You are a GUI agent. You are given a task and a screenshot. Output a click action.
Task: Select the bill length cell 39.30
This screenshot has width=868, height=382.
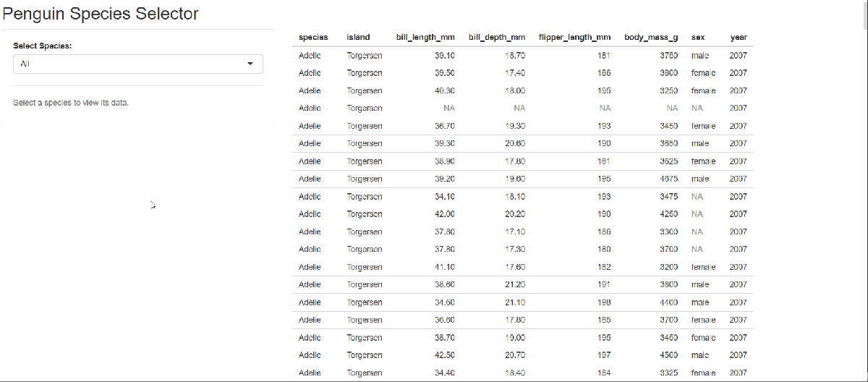click(x=445, y=144)
